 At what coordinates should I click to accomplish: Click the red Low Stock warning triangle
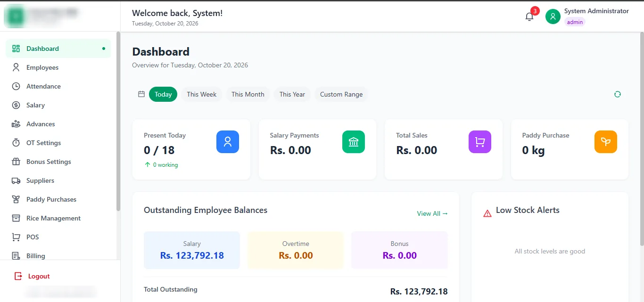click(x=487, y=213)
